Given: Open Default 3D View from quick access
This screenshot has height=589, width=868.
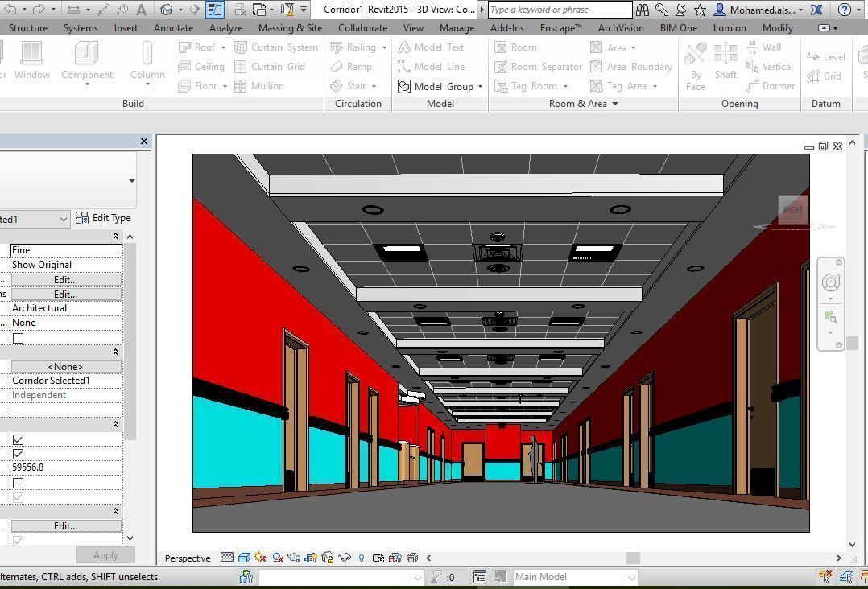Looking at the screenshot, I should [166, 10].
